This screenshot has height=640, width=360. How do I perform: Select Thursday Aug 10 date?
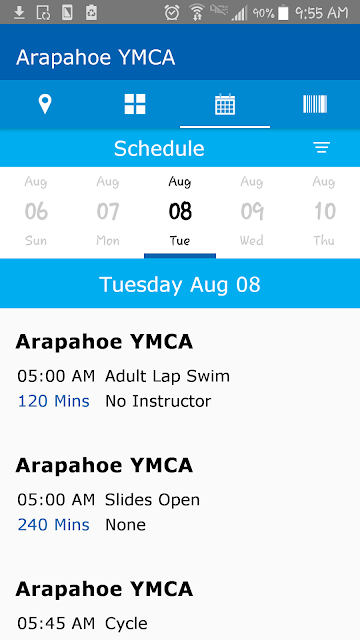click(324, 211)
